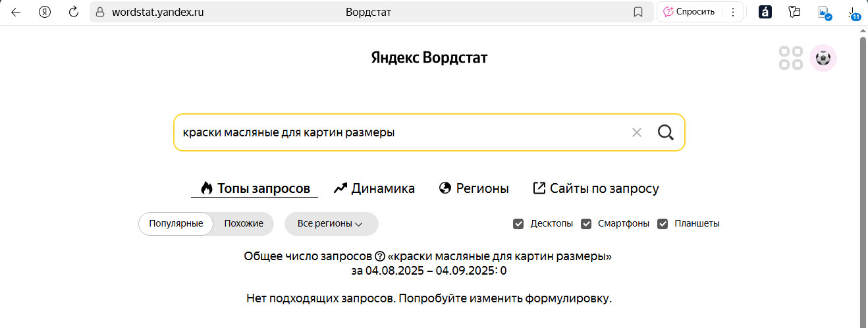Open the soccer ball profile avatar
This screenshot has width=868, height=328.
(823, 58)
